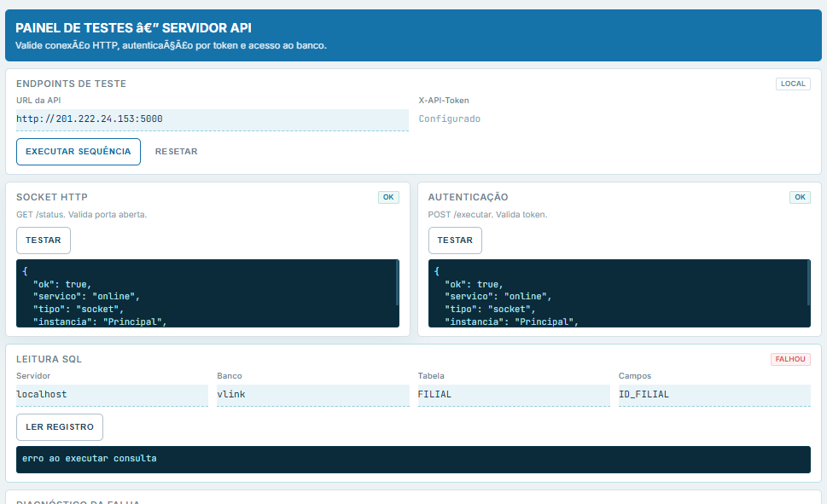Viewport: 827px width, 504px height.
Task: Click the OK badge on Socket HTTP card
Action: pyautogui.click(x=388, y=197)
